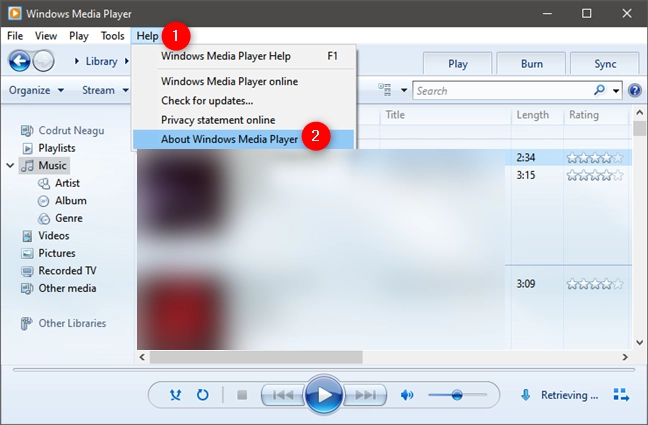Viewport: 648px width, 425px height.
Task: Choose Windows Media Player Help menu item
Action: (x=244, y=56)
